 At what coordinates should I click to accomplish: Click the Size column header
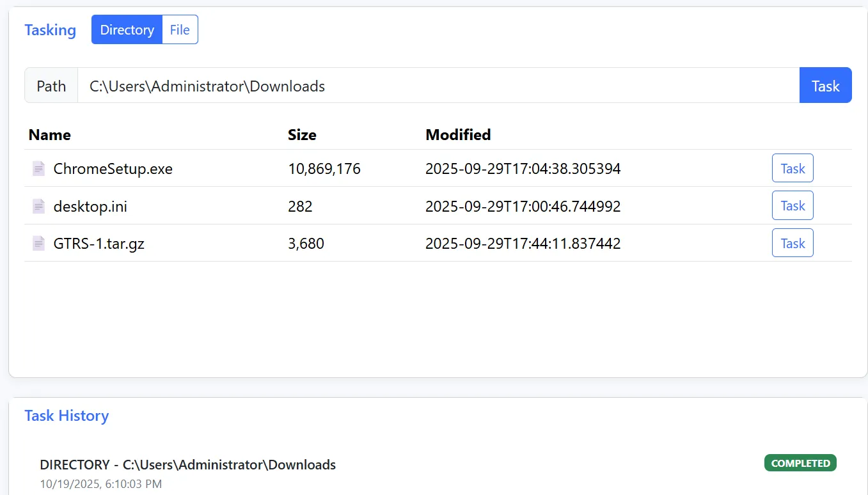point(302,135)
